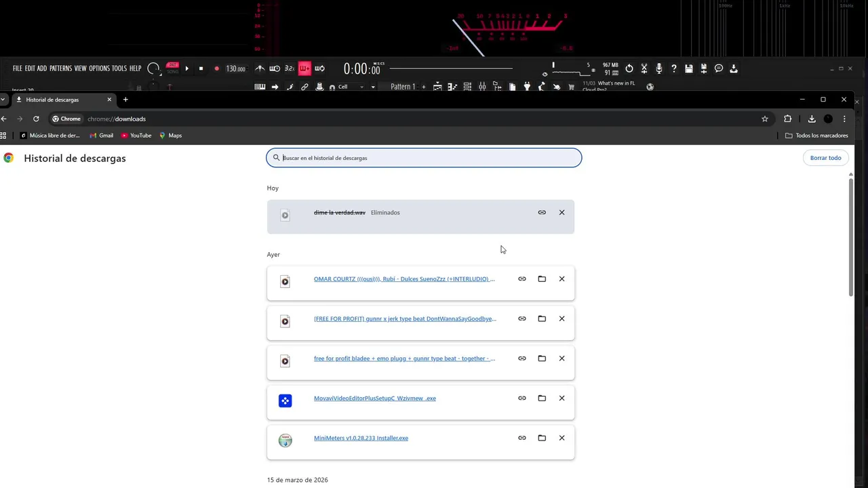Click the link chain icon in FL Studio toolbar
This screenshot has height=488, width=868.
(x=304, y=87)
